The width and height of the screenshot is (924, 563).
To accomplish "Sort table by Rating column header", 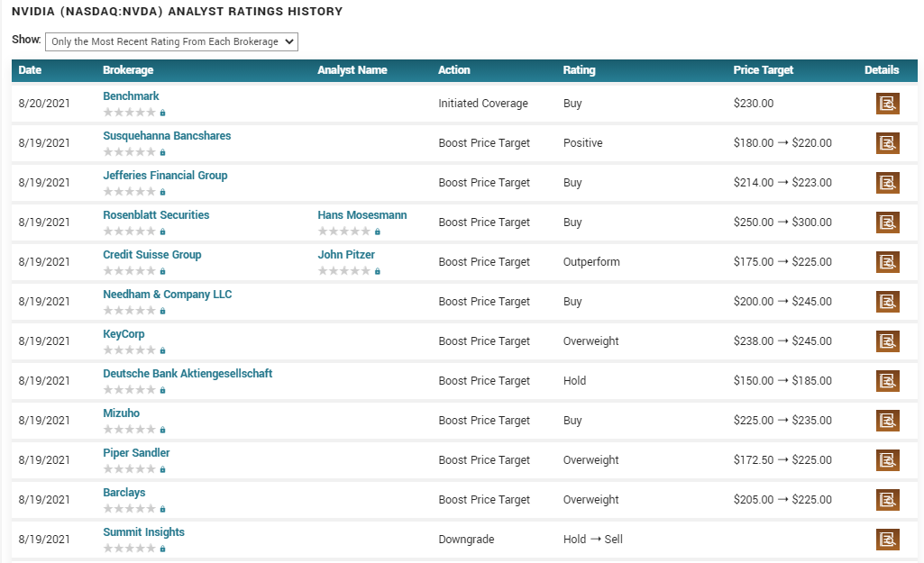I will (x=580, y=70).
